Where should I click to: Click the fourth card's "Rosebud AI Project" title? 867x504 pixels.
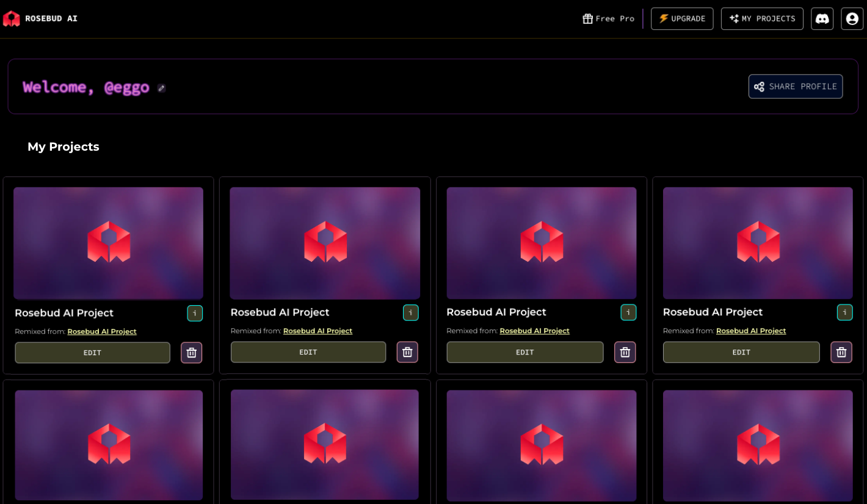713,312
